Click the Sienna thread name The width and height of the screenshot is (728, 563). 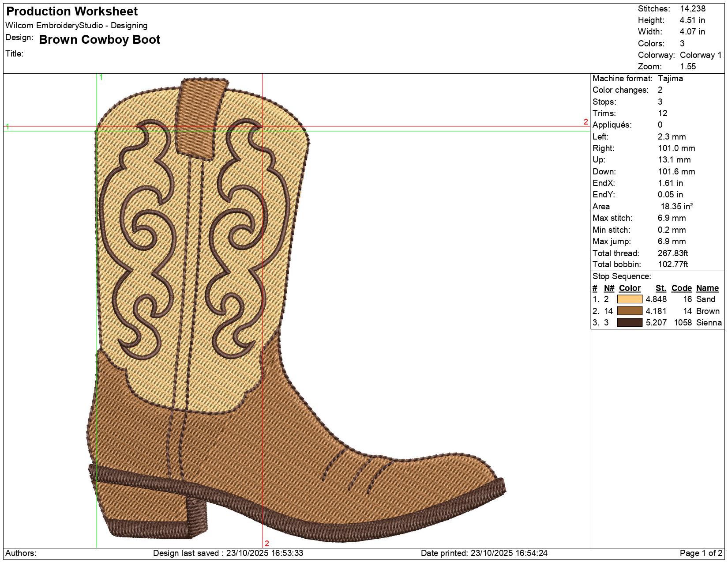click(x=709, y=322)
